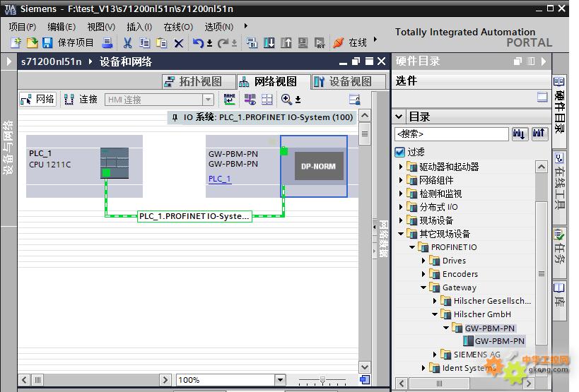
Task: Click the overview navigation icon at bottom right
Action: click(365, 379)
